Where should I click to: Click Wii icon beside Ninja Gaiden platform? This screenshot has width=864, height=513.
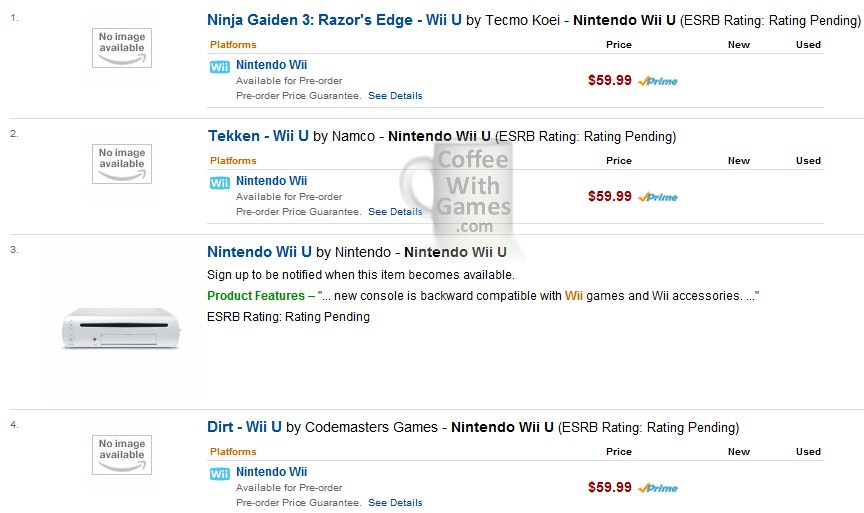[x=220, y=67]
